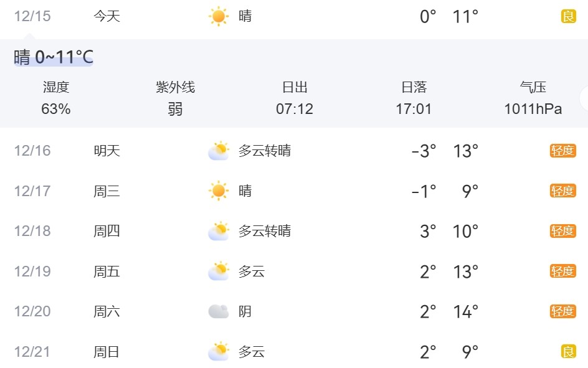Click the partial round handle at right edge
The height and width of the screenshot is (368, 588).
click(584, 98)
